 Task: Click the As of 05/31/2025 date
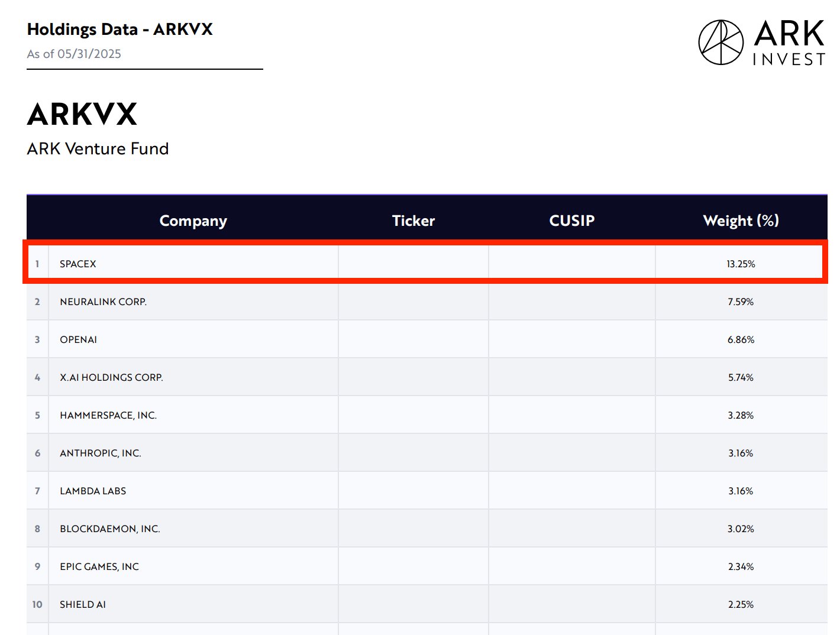tap(74, 54)
